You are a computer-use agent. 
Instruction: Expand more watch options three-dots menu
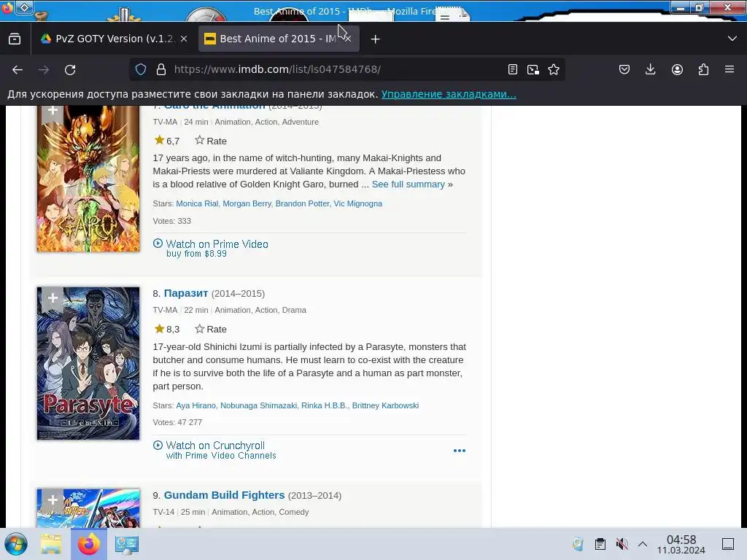tap(460, 451)
